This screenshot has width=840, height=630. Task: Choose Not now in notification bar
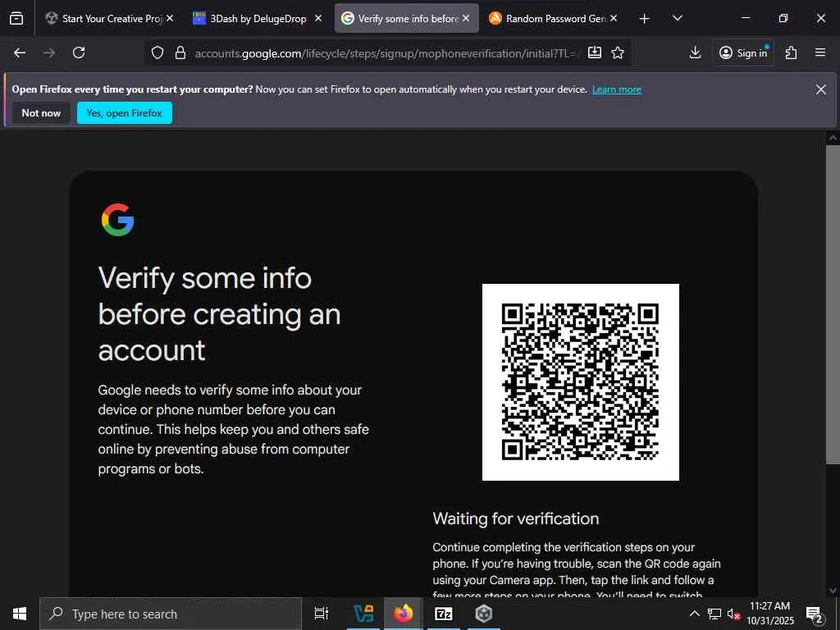[41, 113]
